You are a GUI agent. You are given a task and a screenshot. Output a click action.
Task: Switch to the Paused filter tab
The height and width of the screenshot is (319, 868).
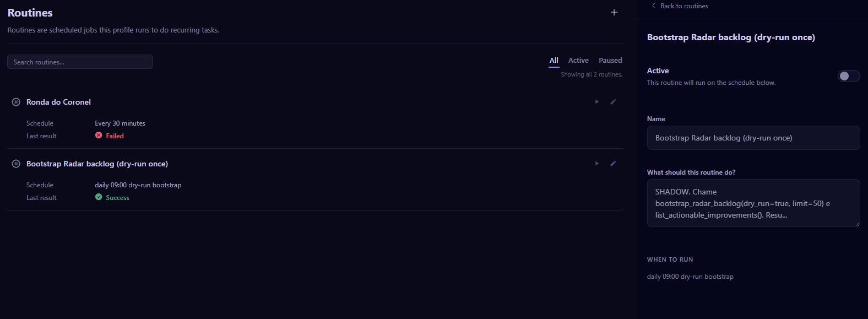pyautogui.click(x=610, y=61)
